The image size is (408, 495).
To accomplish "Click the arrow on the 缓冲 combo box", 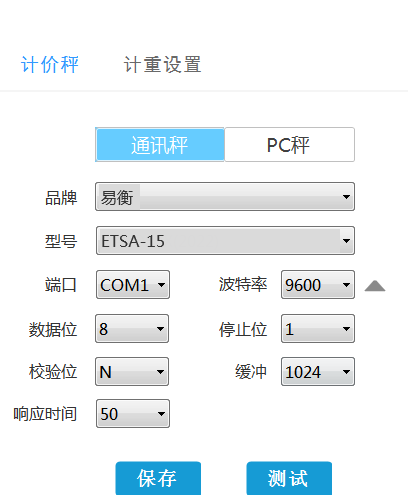I will 346,372.
